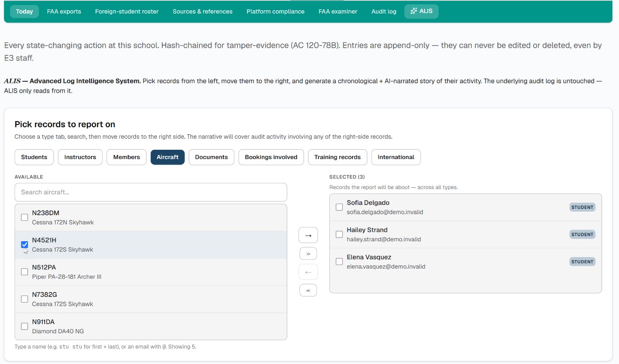Go to FAA examiner tab
This screenshot has height=364, width=619.
[x=338, y=11]
